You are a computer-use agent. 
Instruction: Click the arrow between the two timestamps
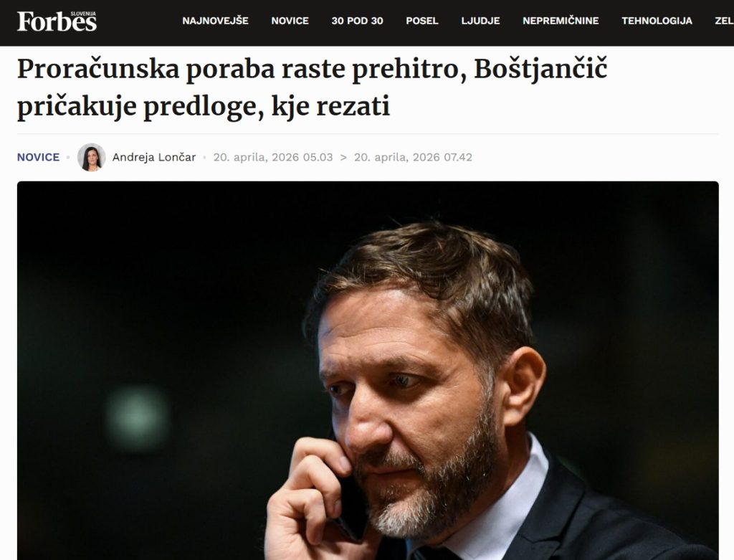(x=343, y=157)
